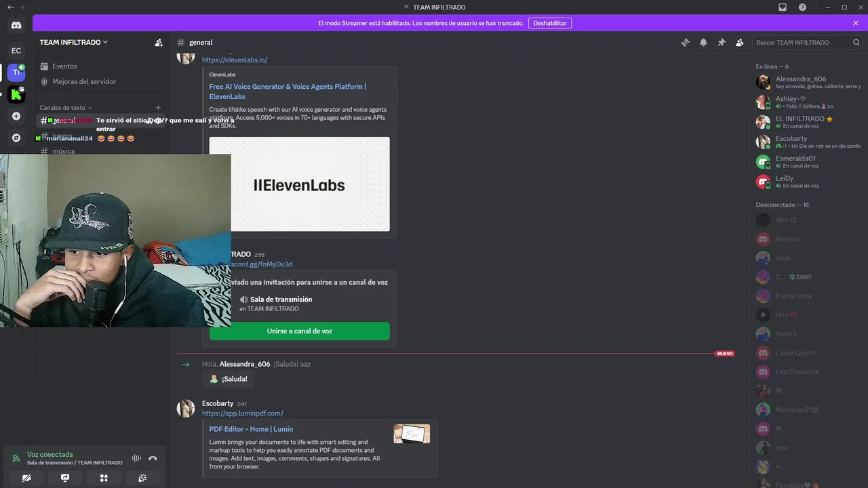Viewport: 868px width, 488px height.
Task: Toggle noise suppression waveform icon
Action: [136, 458]
